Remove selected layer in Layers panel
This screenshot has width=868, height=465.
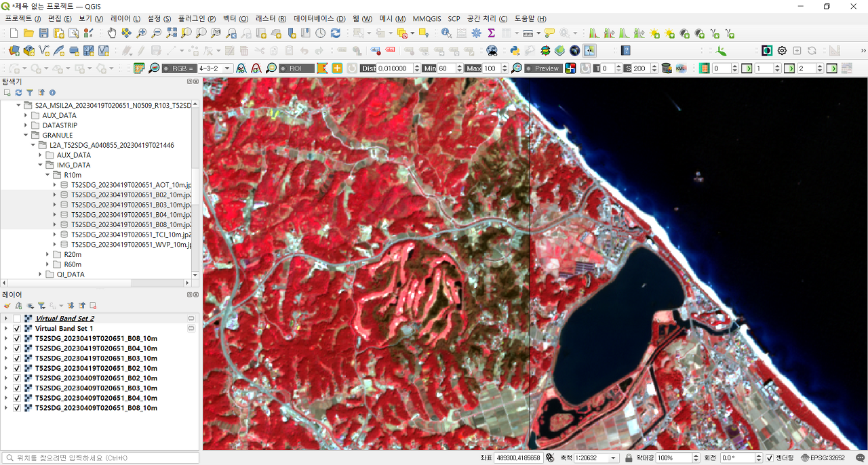[93, 306]
